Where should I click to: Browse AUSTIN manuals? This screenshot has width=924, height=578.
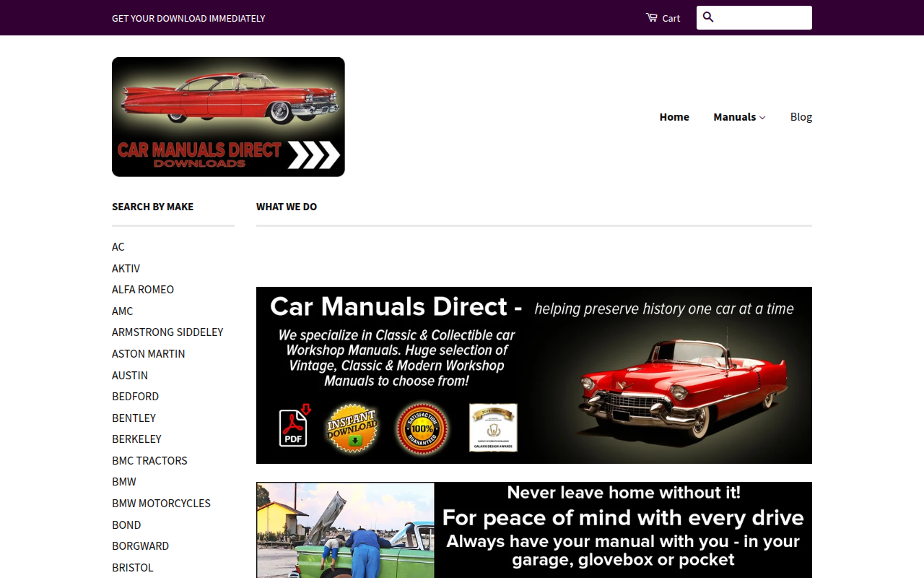(x=130, y=375)
